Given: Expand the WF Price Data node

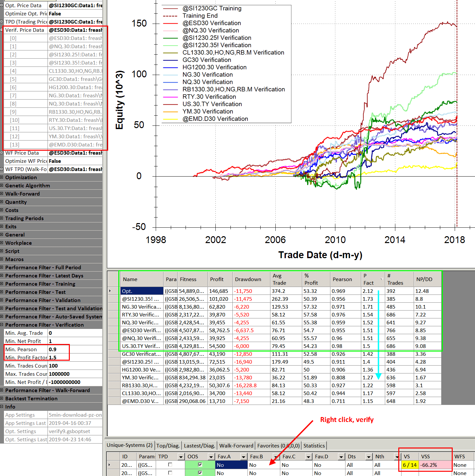Looking at the screenshot, I should coord(2,153).
